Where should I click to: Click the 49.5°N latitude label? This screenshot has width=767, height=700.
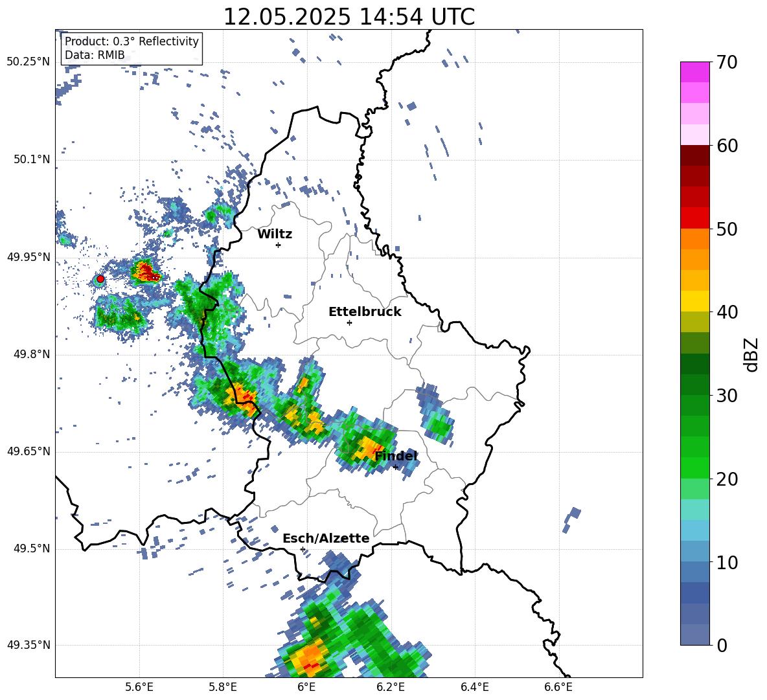(x=32, y=548)
